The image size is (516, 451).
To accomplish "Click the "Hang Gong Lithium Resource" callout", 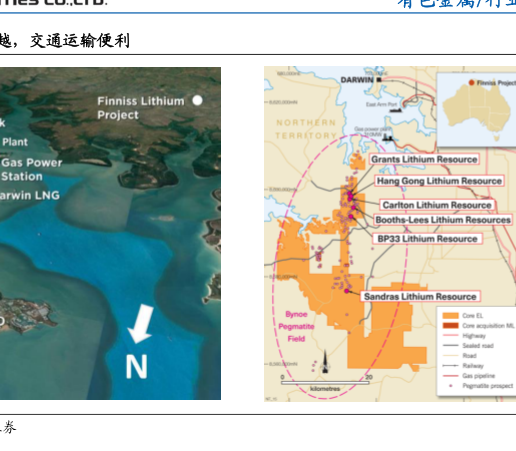I will point(439,181).
